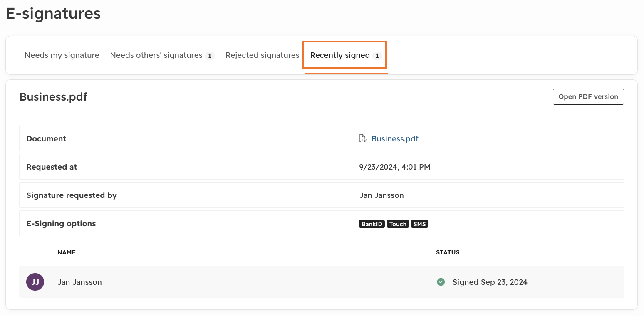Click the NAME column header
Screen dimensions: 644x316
coord(67,252)
